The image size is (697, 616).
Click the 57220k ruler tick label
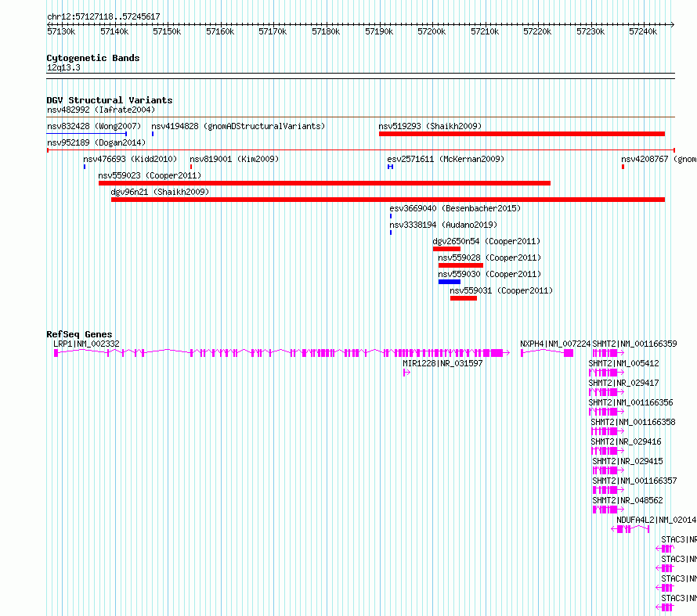[x=537, y=31]
